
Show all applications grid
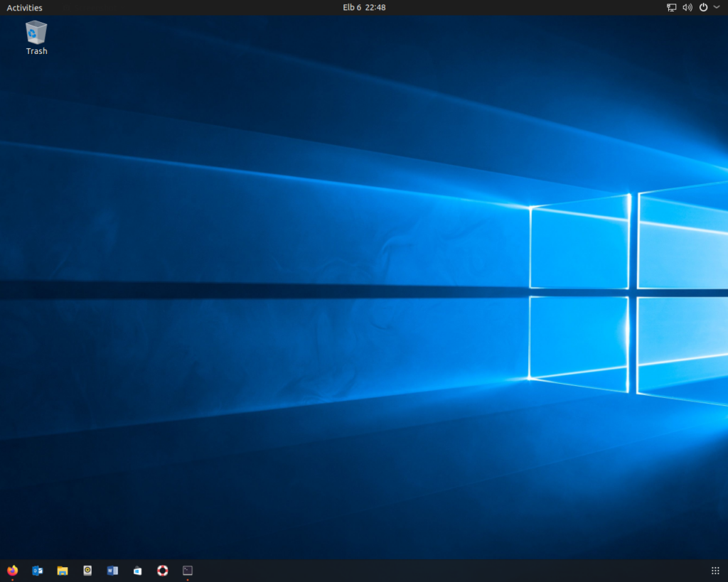715,571
